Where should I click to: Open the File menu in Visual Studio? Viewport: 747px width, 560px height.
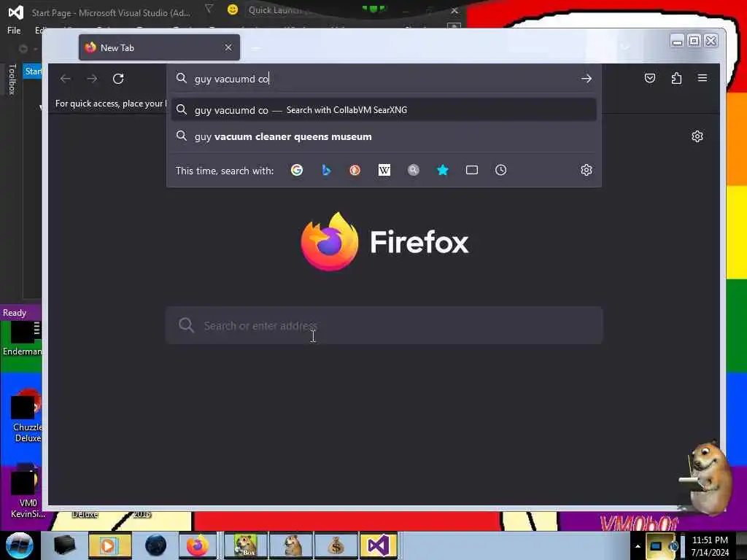[14, 31]
